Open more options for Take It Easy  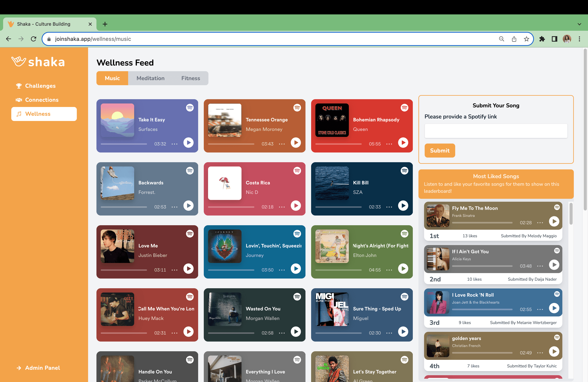[x=174, y=144]
